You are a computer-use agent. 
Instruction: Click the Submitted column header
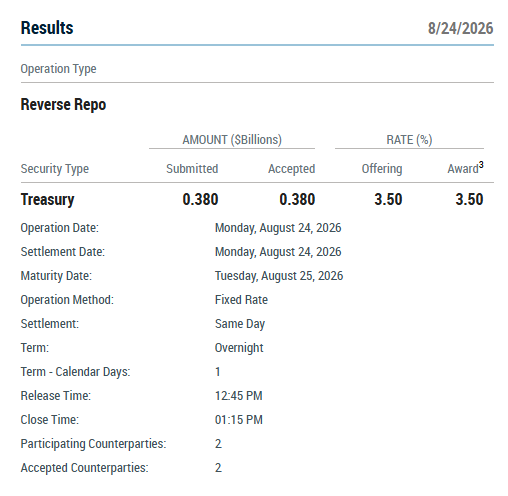click(x=192, y=169)
